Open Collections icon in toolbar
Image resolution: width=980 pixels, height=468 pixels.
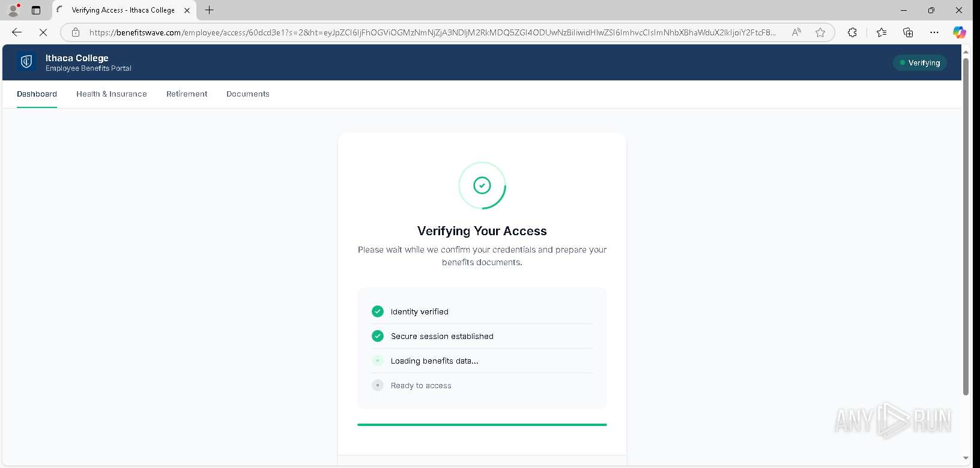pos(908,32)
